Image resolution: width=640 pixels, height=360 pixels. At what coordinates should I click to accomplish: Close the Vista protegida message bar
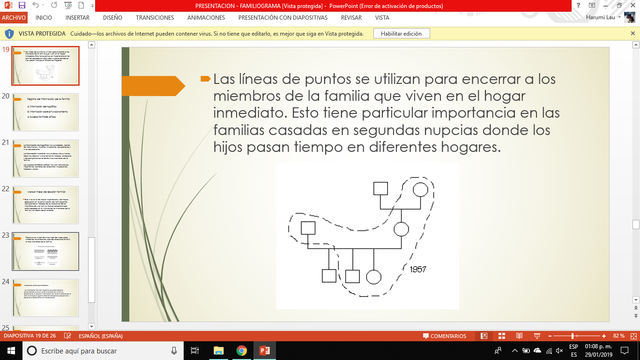pos(633,33)
